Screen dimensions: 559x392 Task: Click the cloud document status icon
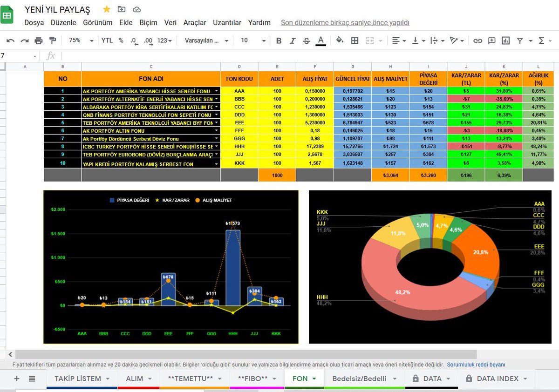coord(136,9)
